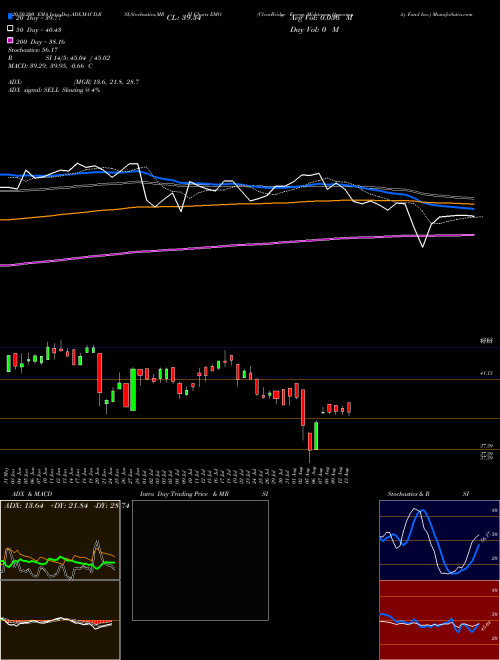Click the 41.13 price level label

click(486, 373)
